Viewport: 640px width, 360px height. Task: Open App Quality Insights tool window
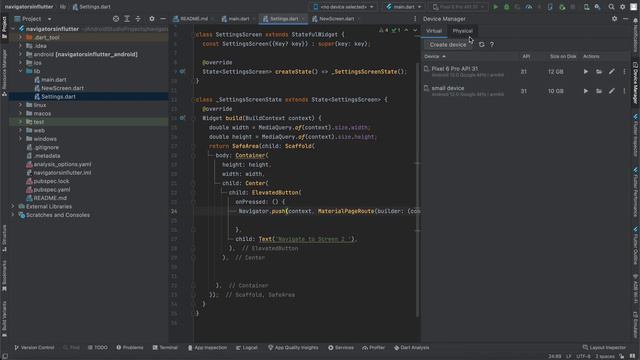(x=293, y=348)
